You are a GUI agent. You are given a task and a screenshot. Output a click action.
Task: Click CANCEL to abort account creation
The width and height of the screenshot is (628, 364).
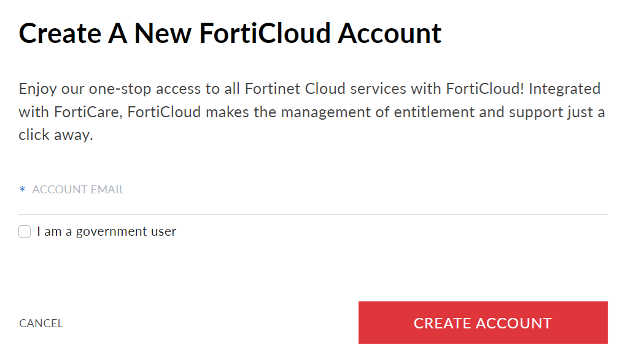click(41, 323)
